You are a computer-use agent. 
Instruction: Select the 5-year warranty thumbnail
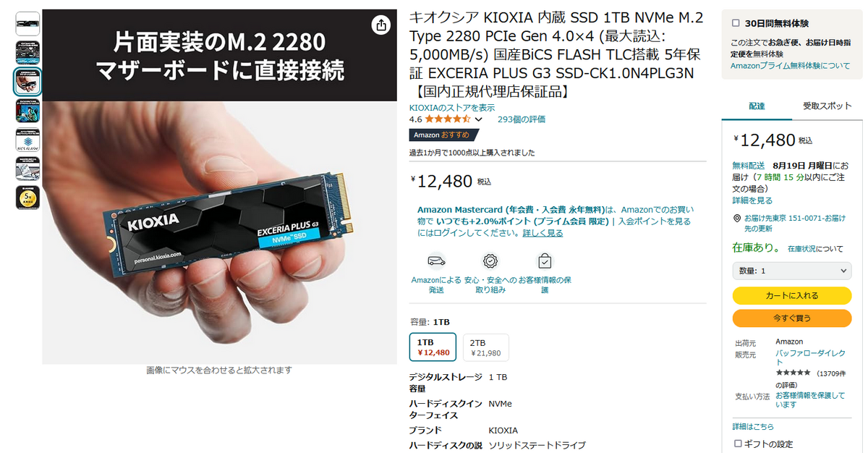(x=28, y=198)
